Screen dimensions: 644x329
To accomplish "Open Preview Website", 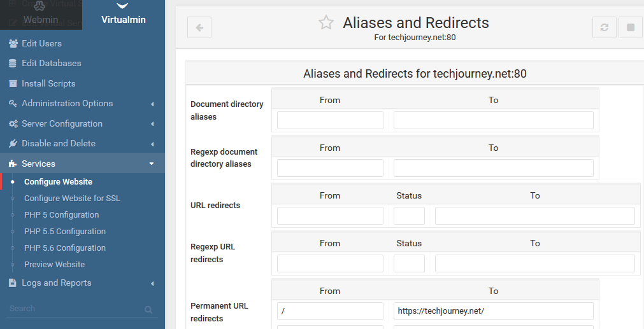I will [55, 265].
